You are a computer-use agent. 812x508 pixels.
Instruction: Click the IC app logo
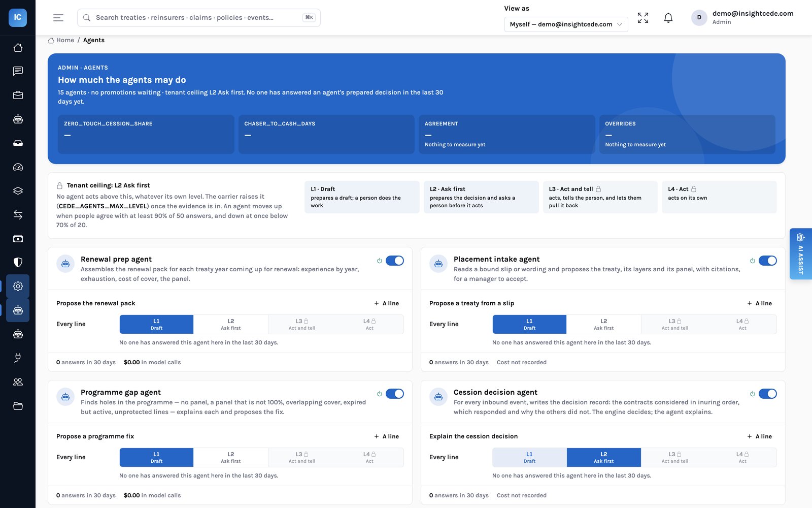[x=18, y=17]
